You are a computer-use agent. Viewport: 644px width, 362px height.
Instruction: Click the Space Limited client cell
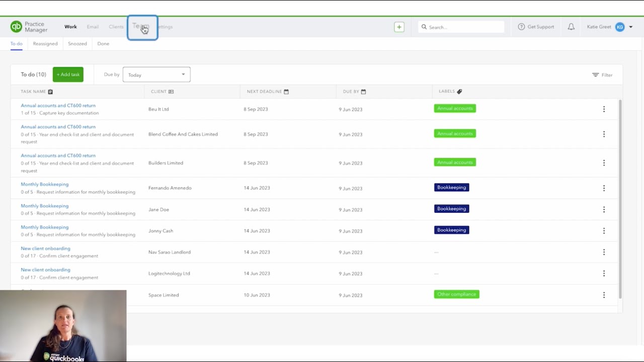tap(164, 295)
